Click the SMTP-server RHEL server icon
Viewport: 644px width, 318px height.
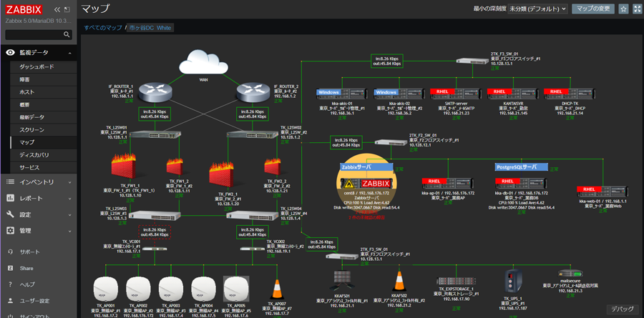coord(457,95)
